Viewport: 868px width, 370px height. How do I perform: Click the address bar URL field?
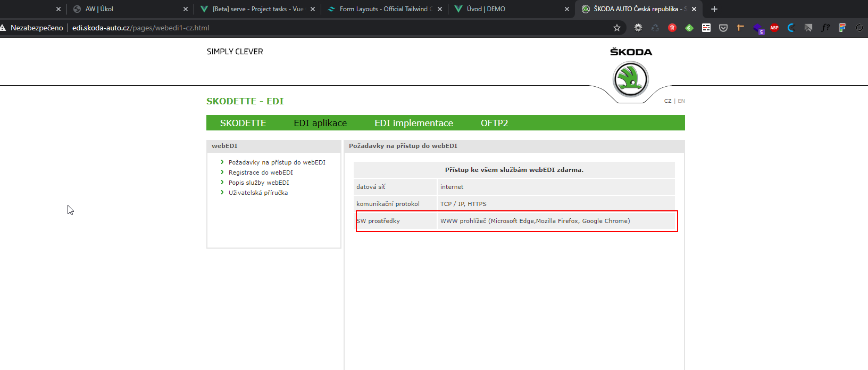click(340, 28)
